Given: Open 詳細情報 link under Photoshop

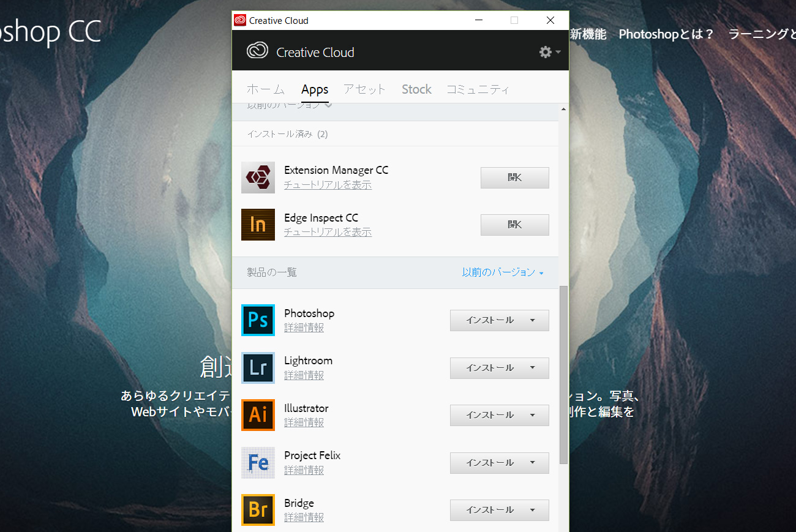Looking at the screenshot, I should (x=304, y=328).
